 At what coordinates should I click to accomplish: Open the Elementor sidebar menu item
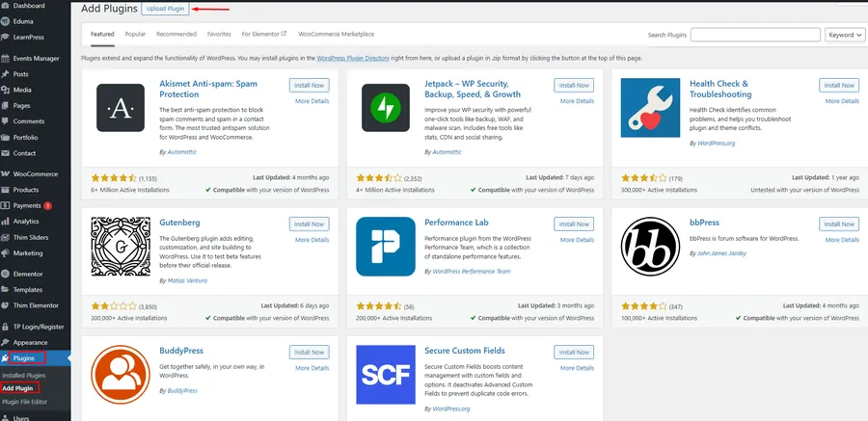[x=29, y=274]
